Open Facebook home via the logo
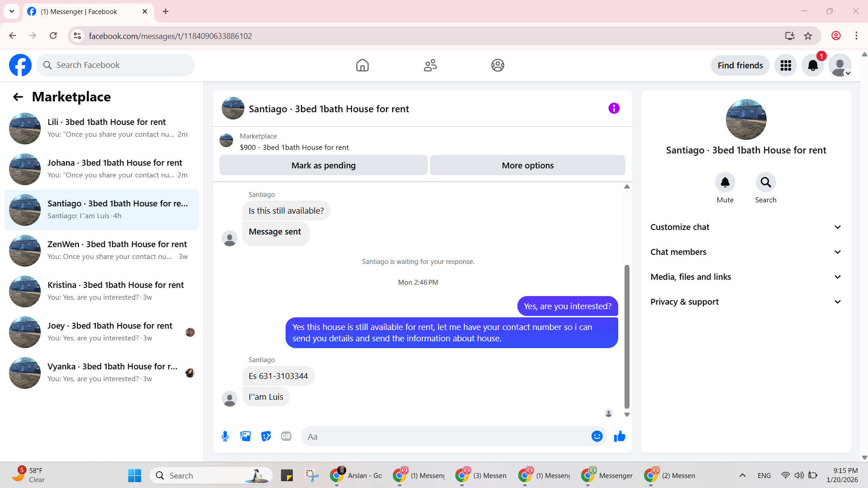 point(20,65)
